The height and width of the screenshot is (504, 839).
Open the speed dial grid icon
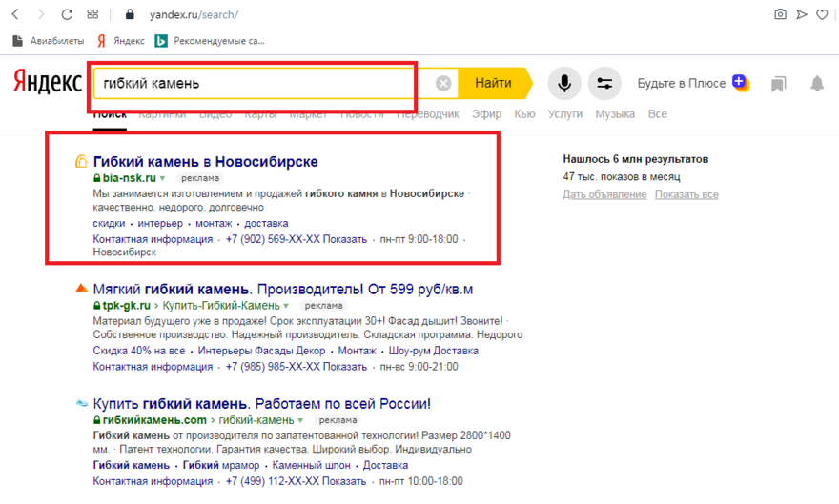(92, 14)
